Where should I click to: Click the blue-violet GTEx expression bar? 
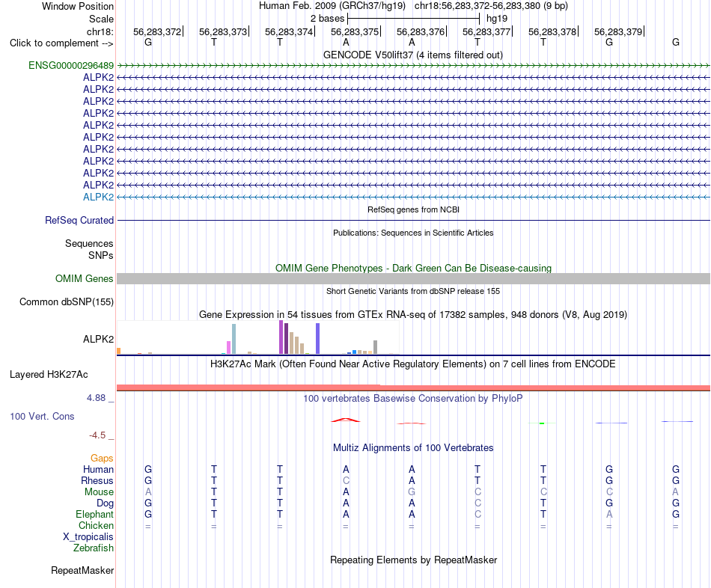[x=318, y=338]
